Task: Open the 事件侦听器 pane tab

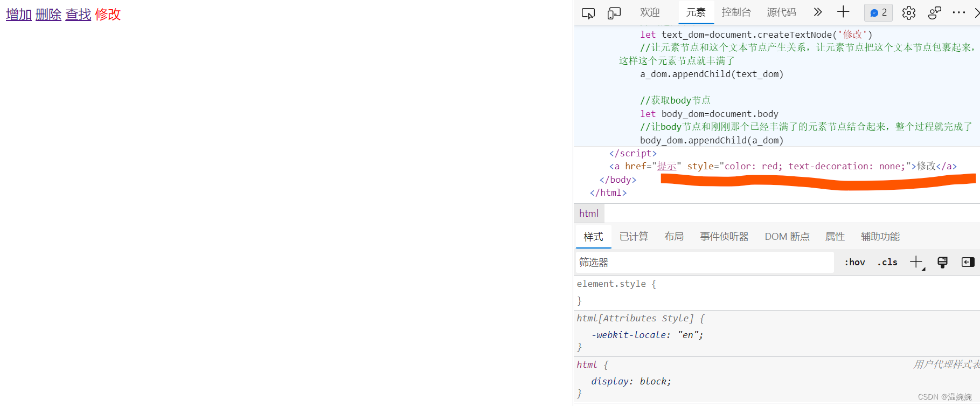Action: coord(725,237)
